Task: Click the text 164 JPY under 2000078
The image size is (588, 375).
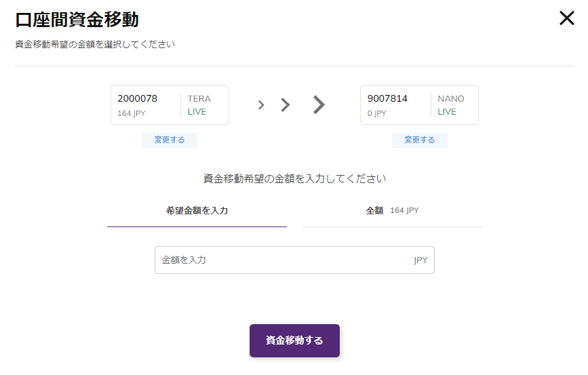Action: point(132,113)
